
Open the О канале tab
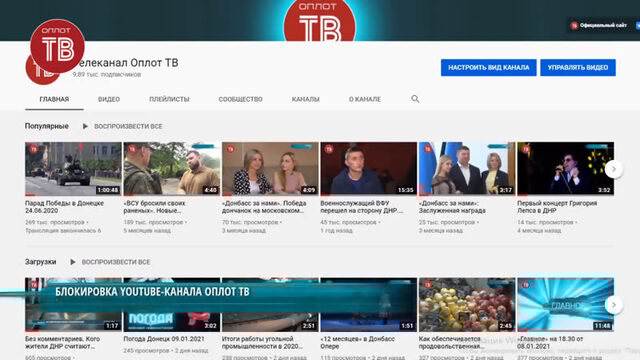click(x=365, y=99)
